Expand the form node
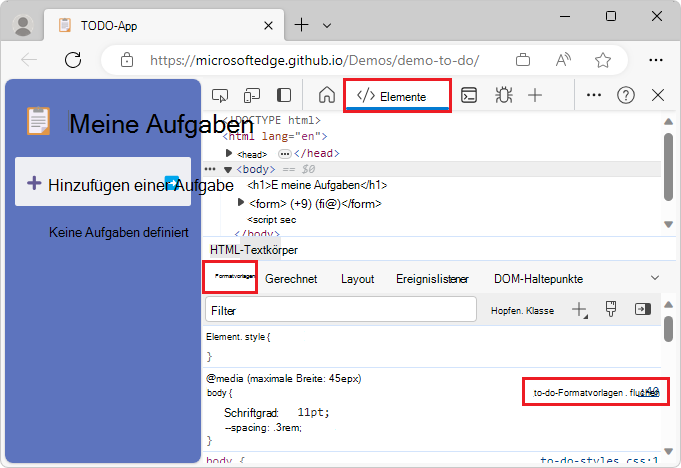The image size is (681, 468). [x=241, y=202]
